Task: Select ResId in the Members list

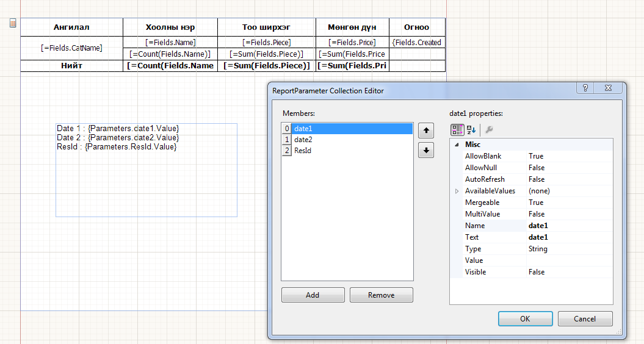Action: [303, 151]
